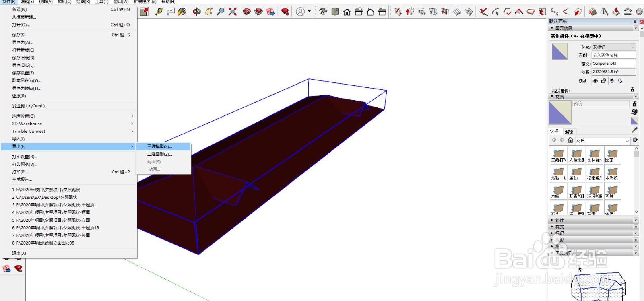Screen dimensions: 644x301
Task: Go to In Model home materials
Action: click(x=570, y=140)
